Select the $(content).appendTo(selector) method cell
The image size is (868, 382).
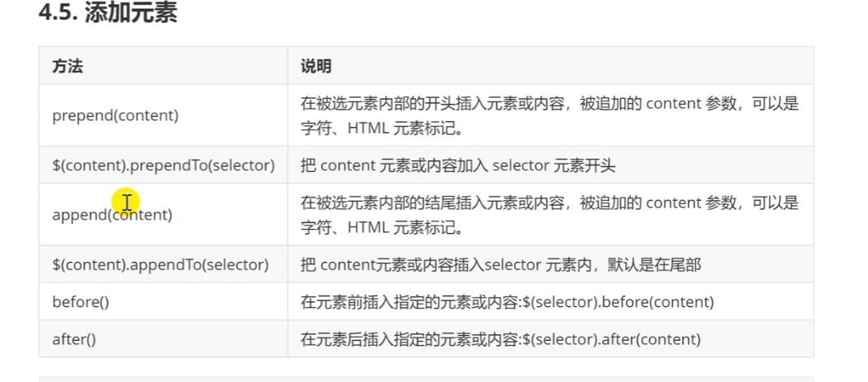point(161,264)
